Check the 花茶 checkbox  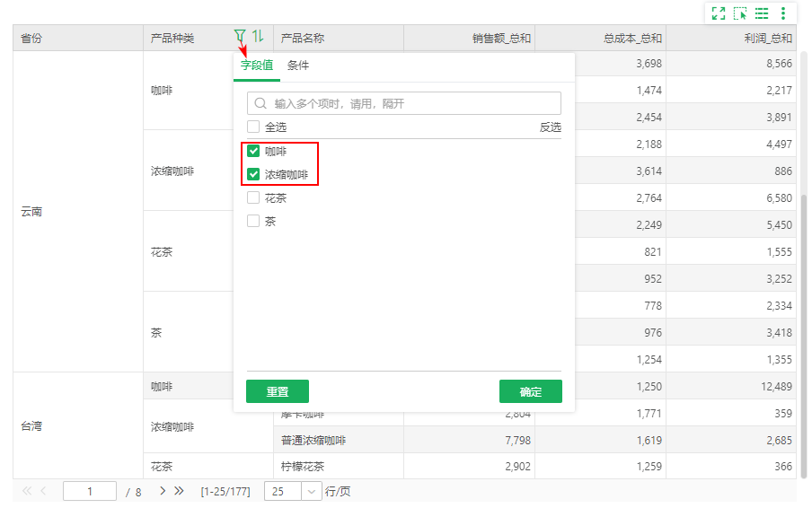[253, 197]
